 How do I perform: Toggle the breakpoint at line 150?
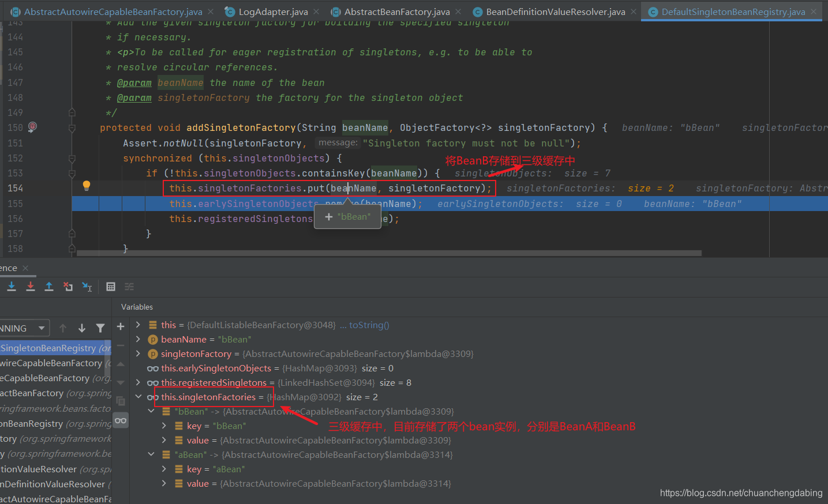point(32,127)
